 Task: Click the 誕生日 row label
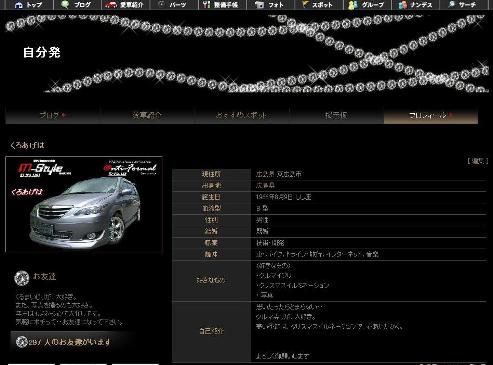click(211, 197)
